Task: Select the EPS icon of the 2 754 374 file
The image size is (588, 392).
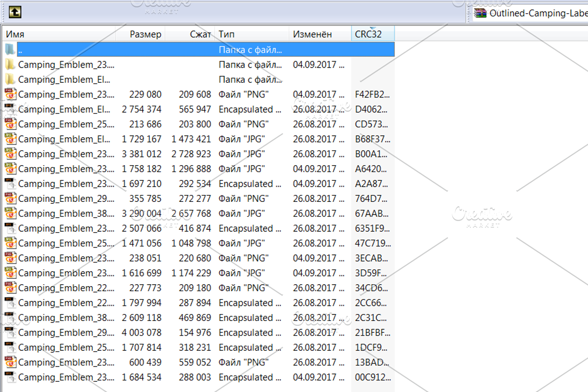Action: tap(10, 109)
